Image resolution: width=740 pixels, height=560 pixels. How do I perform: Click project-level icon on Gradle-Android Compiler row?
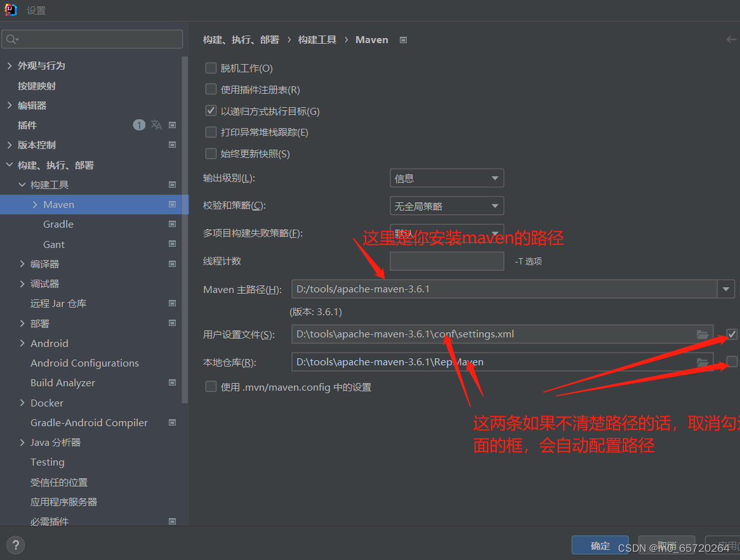coord(172,422)
